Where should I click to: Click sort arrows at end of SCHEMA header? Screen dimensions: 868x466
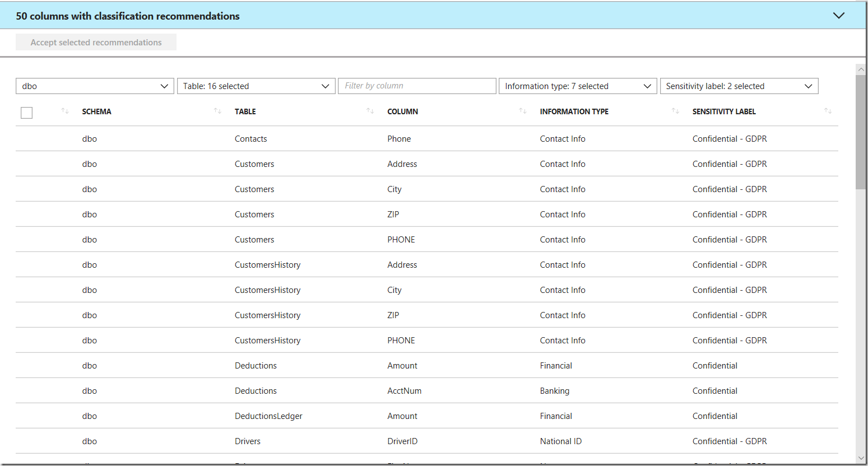tap(217, 111)
